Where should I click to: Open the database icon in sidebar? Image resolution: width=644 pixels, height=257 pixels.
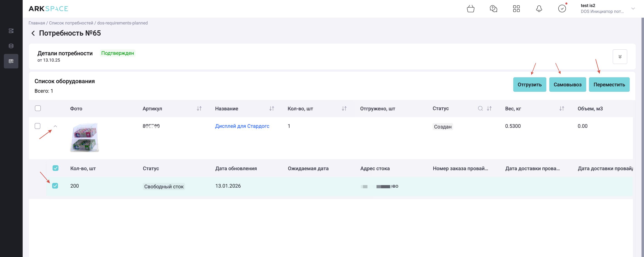[x=11, y=46]
